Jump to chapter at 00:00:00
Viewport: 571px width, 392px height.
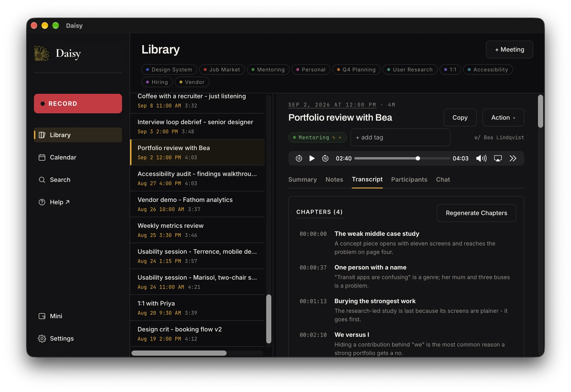[x=406, y=242]
